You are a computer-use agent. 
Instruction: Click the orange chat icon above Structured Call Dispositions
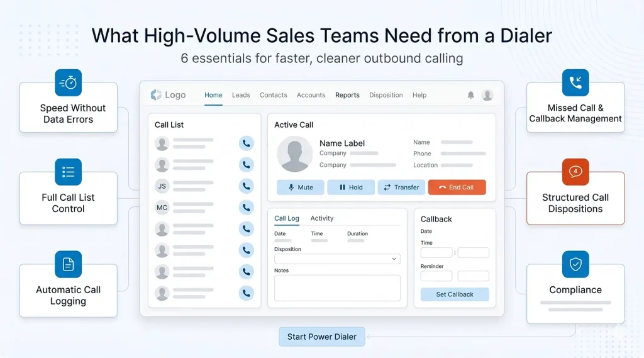click(x=575, y=172)
